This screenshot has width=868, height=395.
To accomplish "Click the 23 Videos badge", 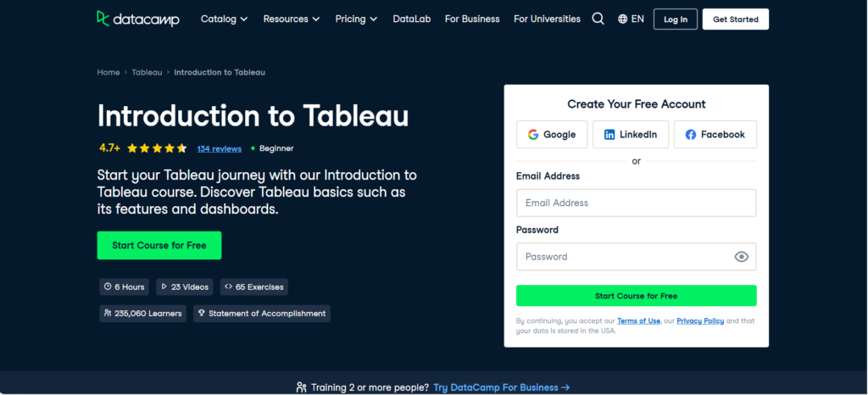I will pyautogui.click(x=186, y=287).
